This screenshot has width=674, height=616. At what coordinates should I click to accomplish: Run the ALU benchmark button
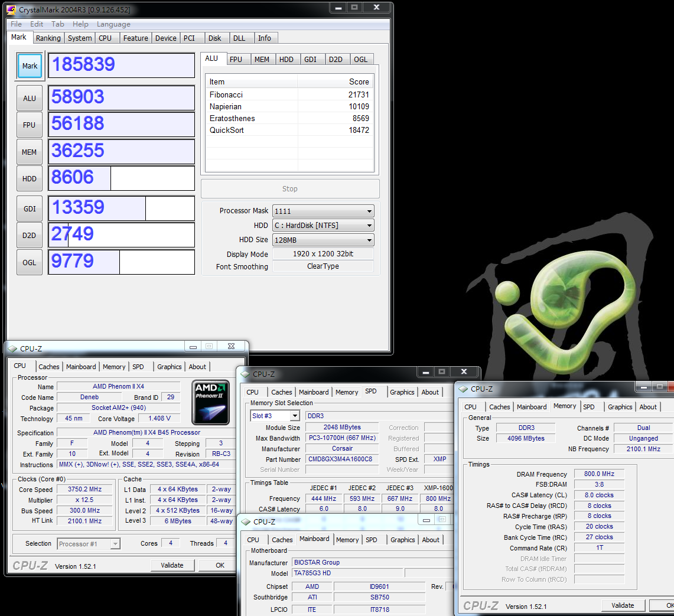(x=30, y=98)
